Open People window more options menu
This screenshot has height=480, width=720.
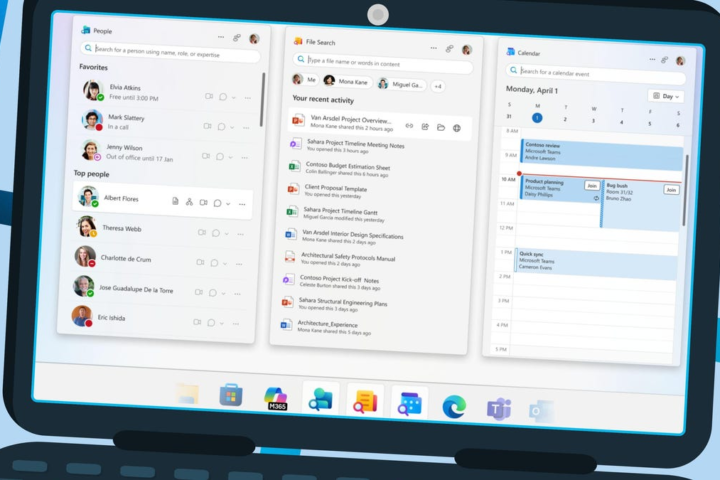pos(221,37)
